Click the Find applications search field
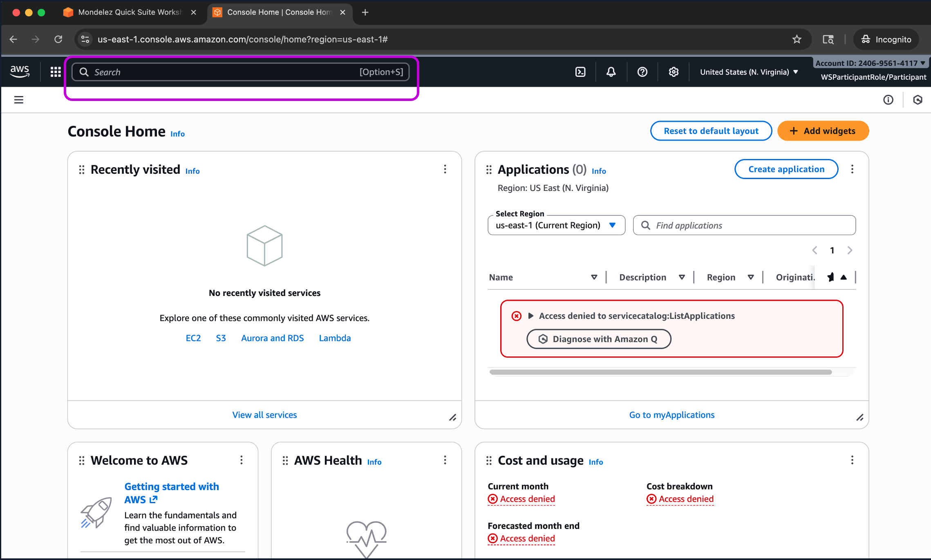 pos(744,225)
